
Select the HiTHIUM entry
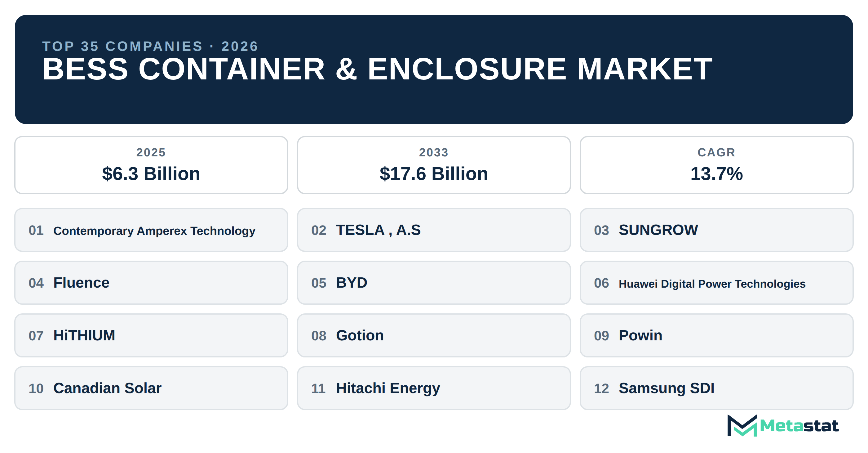click(x=151, y=335)
